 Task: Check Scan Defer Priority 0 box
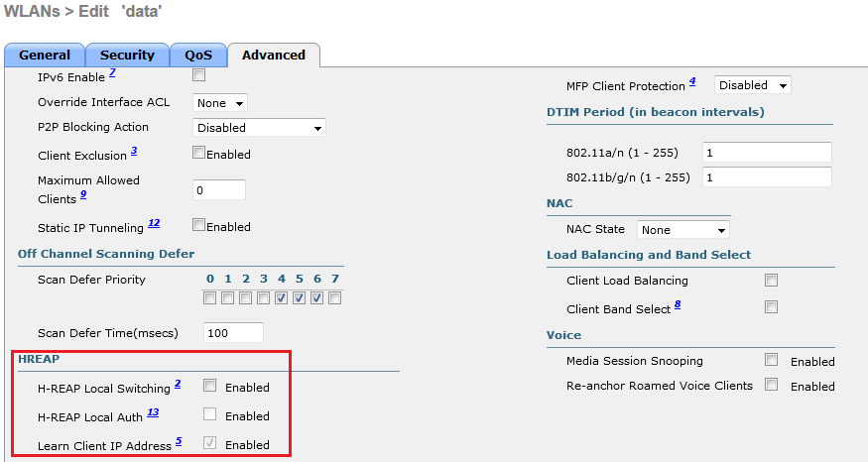point(210,297)
